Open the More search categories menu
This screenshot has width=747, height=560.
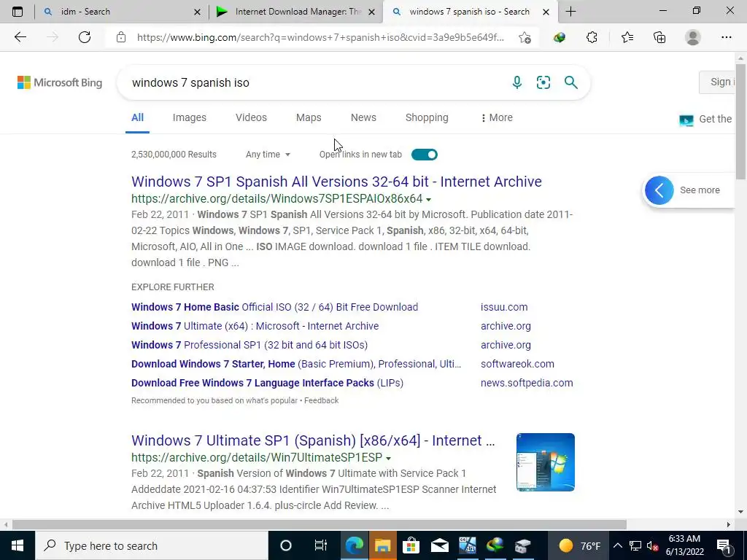point(497,117)
